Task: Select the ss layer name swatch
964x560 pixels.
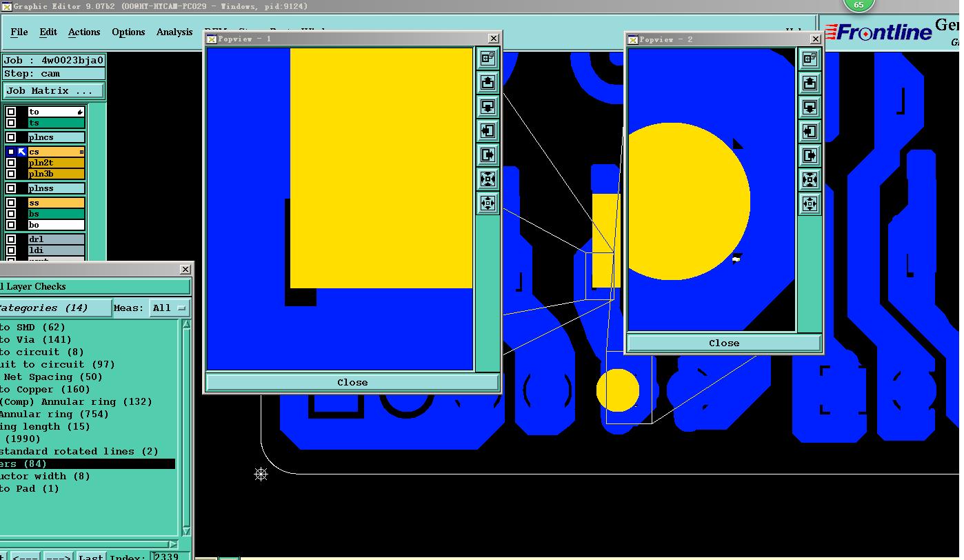Action: 56,203
